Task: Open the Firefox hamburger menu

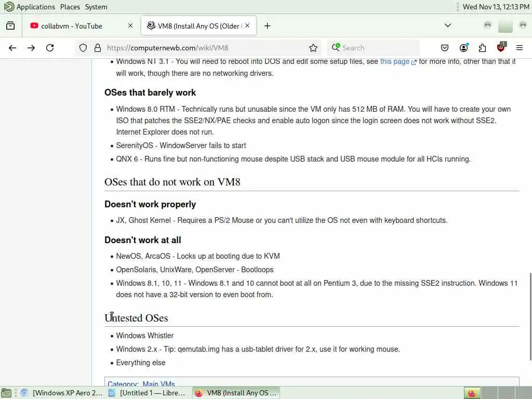Action: pos(520,48)
